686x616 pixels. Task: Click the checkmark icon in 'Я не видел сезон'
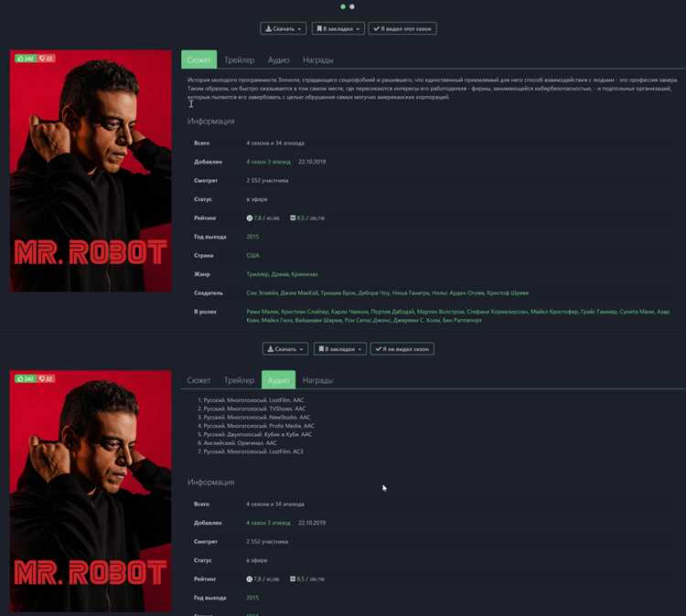tap(379, 348)
